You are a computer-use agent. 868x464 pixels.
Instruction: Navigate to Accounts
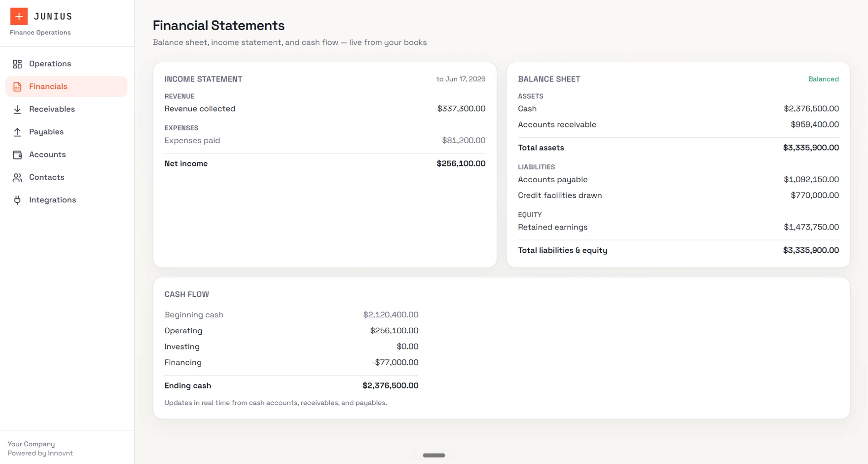[x=66, y=155]
